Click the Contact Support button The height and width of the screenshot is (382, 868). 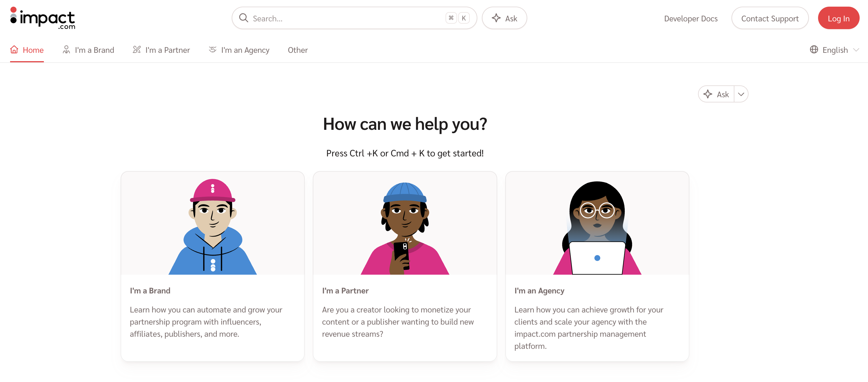[770, 18]
